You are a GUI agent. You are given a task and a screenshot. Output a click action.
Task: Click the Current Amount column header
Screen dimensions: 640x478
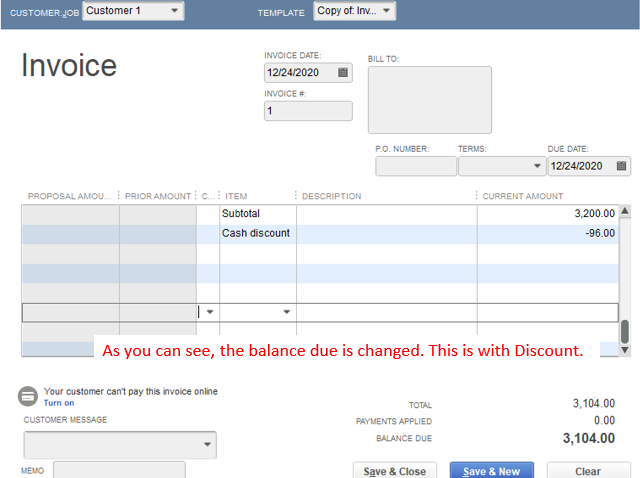coord(522,196)
